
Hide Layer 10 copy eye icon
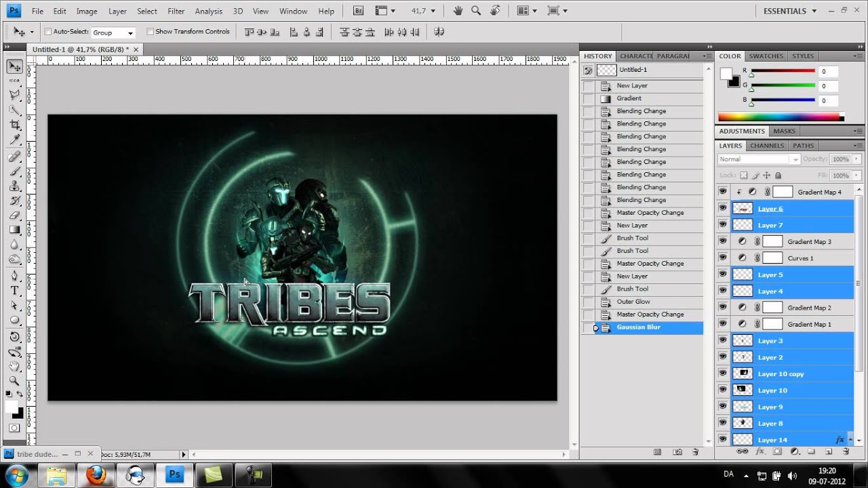(x=723, y=373)
